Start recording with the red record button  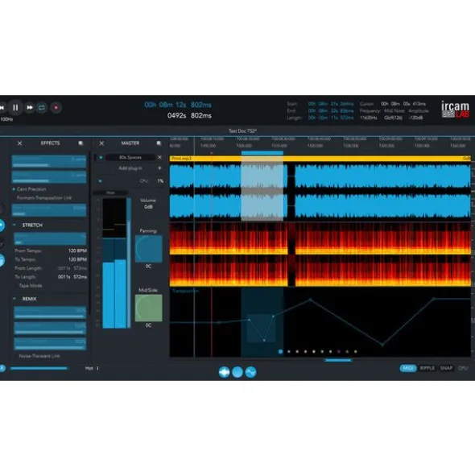pos(56,107)
